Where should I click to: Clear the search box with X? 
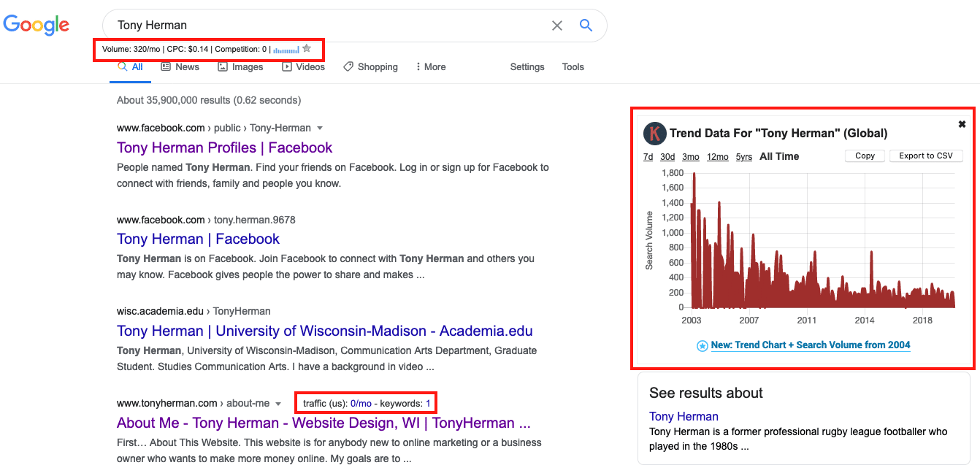point(557,26)
